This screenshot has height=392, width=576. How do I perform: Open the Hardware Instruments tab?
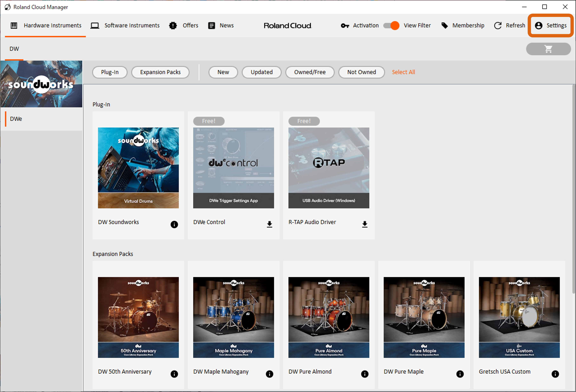coord(46,25)
